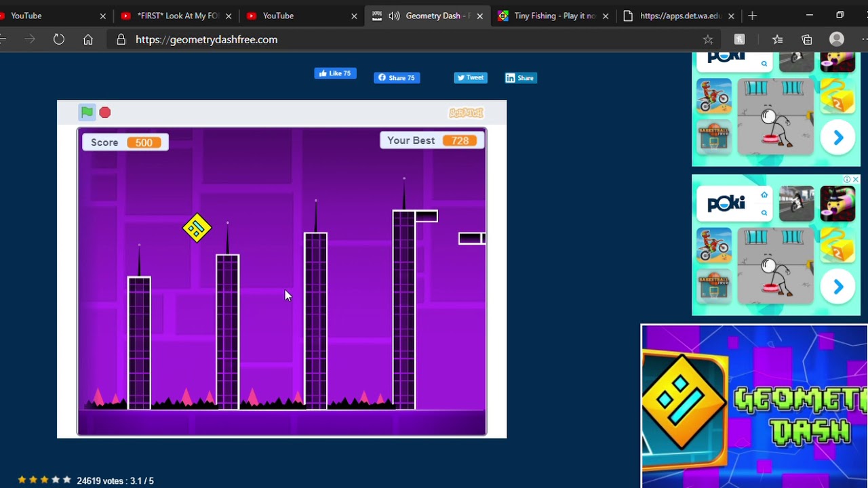Image resolution: width=868 pixels, height=488 pixels.
Task: Click next arrow in lower Poki ad
Action: 838,287
